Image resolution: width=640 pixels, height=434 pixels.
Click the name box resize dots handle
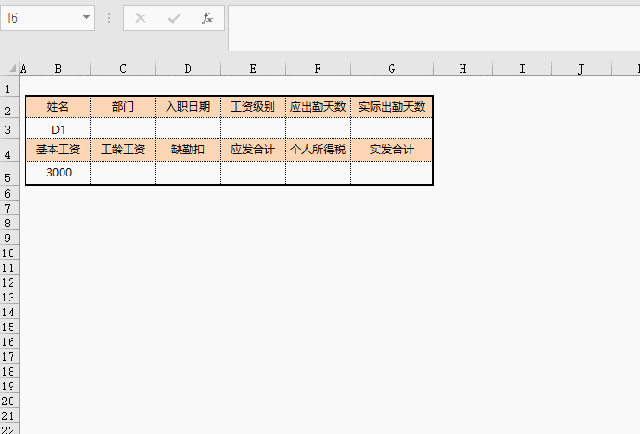point(109,18)
